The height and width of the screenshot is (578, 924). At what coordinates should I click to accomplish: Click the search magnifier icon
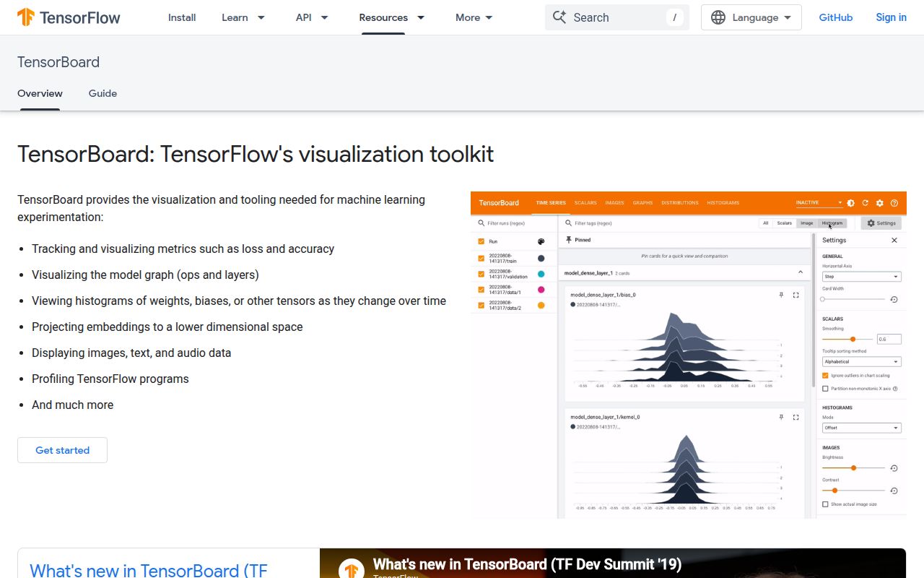[x=559, y=17]
